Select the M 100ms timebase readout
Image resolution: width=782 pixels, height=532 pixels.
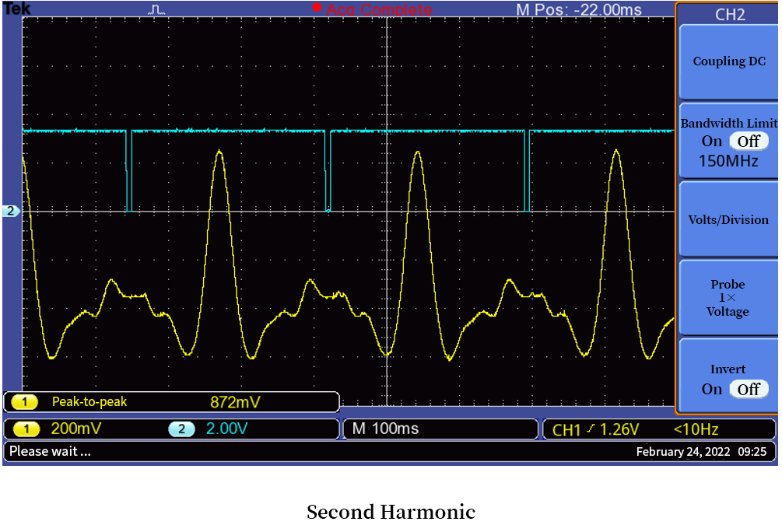coord(385,429)
